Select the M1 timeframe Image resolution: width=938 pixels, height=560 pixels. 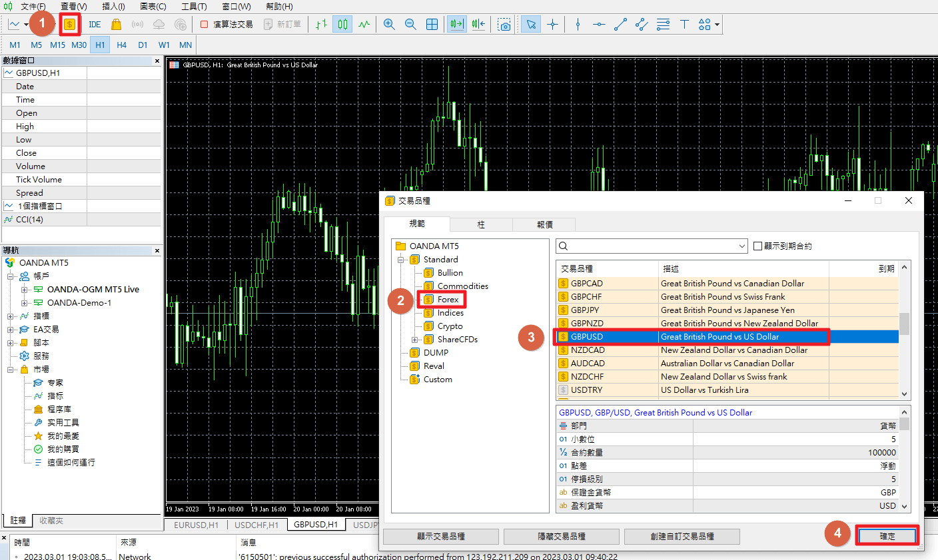15,45
